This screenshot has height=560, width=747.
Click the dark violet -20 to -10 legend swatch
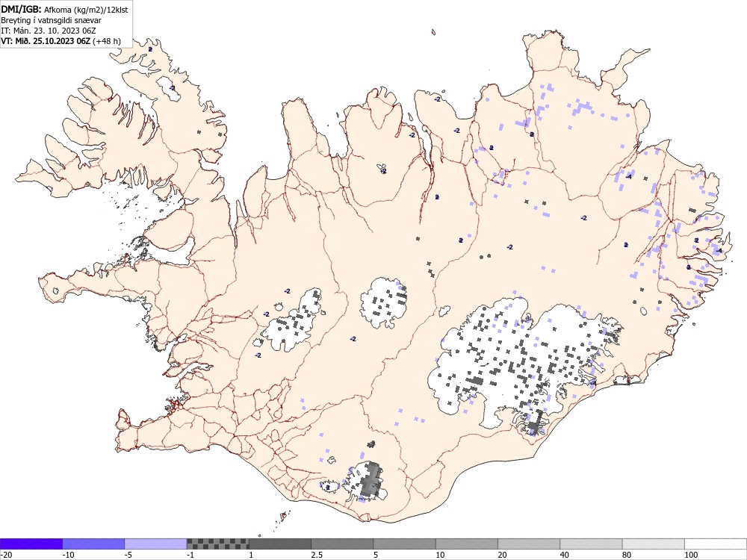pyautogui.click(x=31, y=544)
